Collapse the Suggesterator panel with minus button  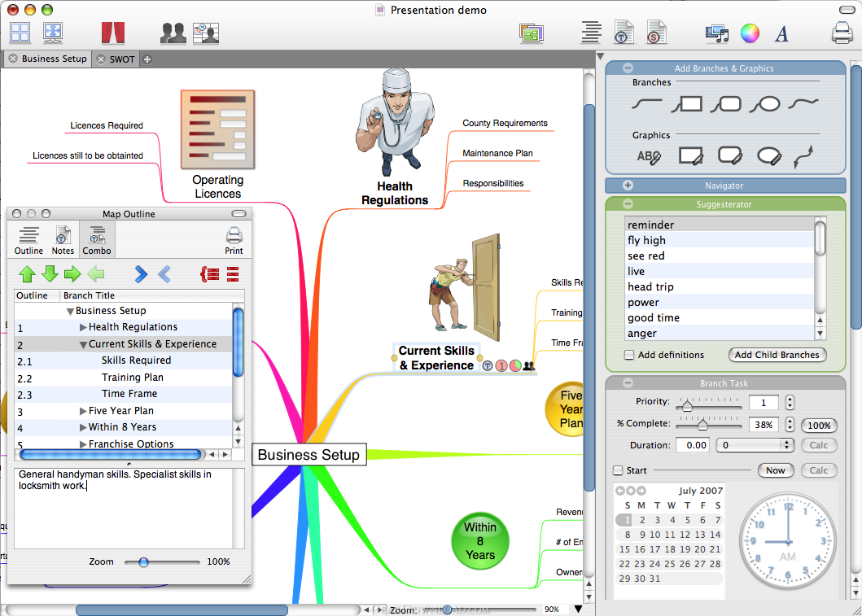pos(628,204)
